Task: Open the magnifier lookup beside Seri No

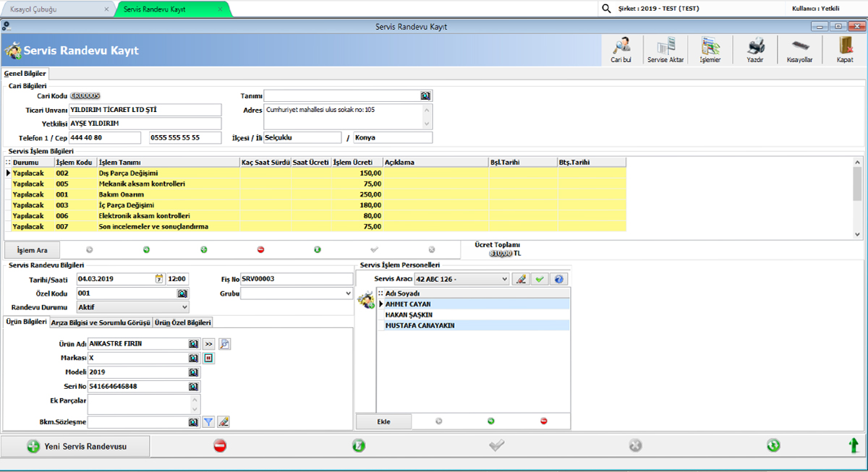Action: 192,387
